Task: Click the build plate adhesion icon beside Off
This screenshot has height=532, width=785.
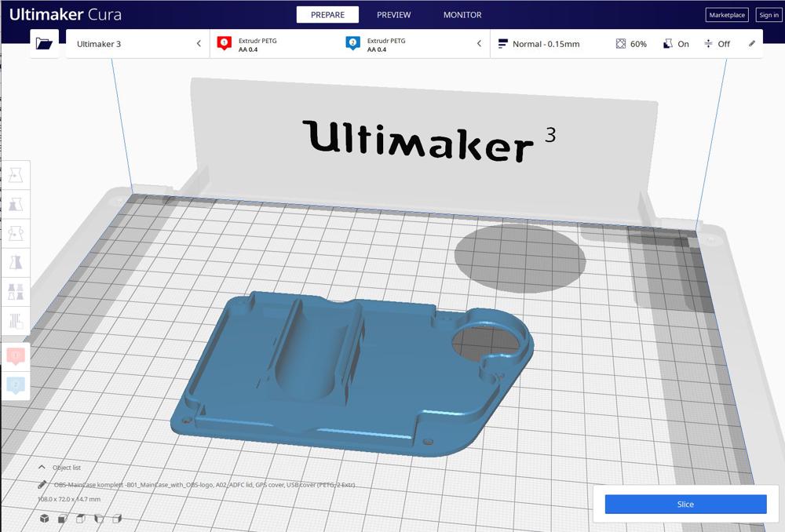Action: tap(708, 44)
